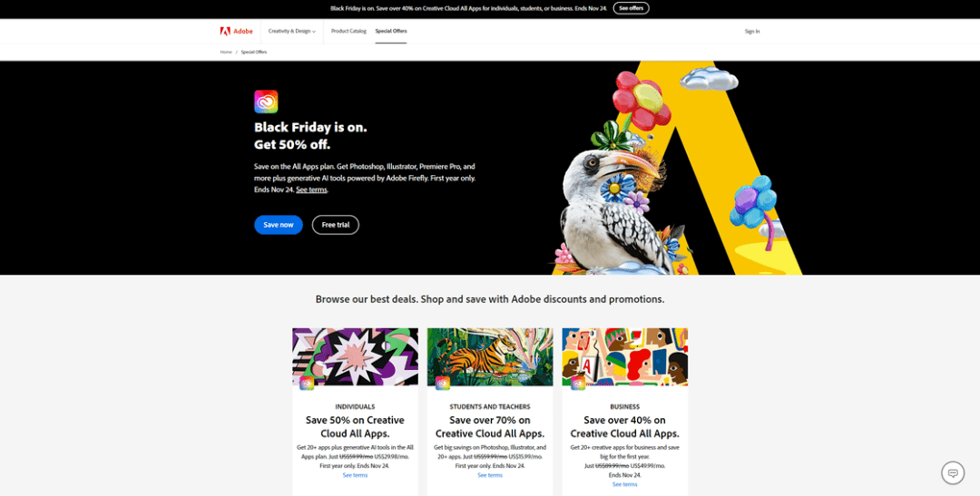Open See terms under Students and Teachers card

click(x=490, y=475)
